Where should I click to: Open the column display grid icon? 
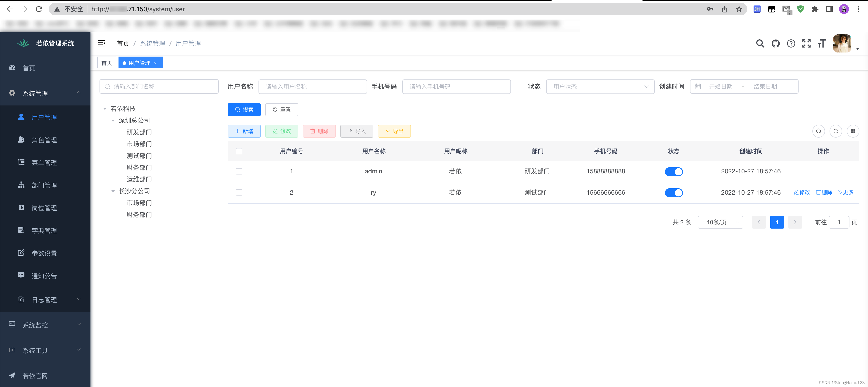click(x=853, y=131)
